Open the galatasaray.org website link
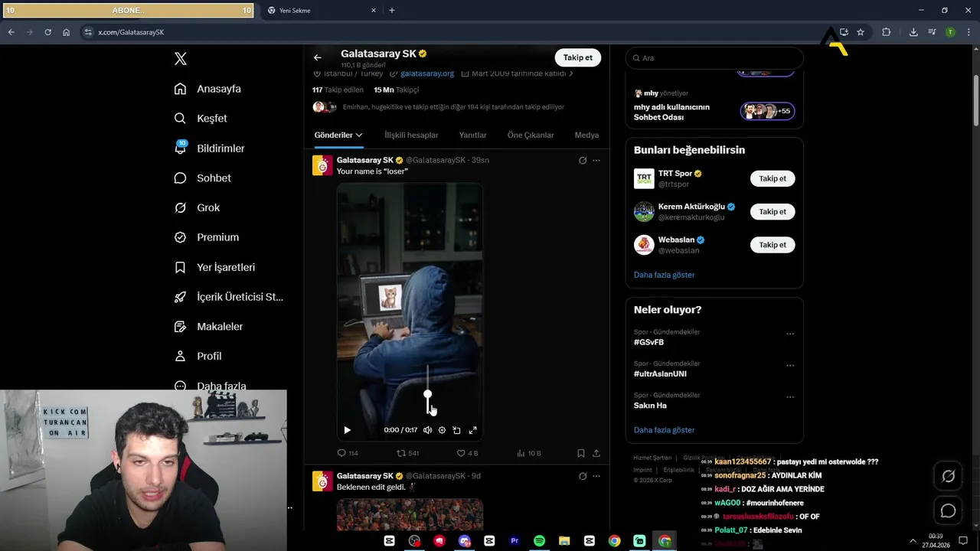Image resolution: width=980 pixels, height=551 pixels. (x=427, y=73)
